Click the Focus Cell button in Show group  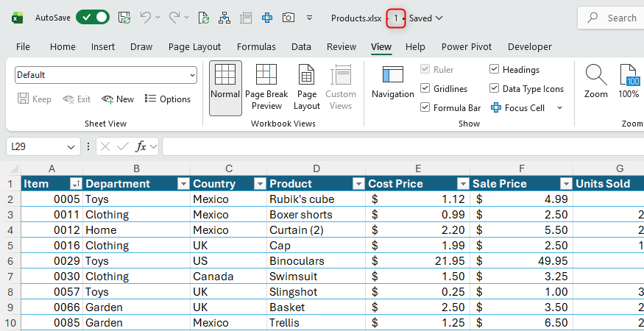click(x=518, y=108)
